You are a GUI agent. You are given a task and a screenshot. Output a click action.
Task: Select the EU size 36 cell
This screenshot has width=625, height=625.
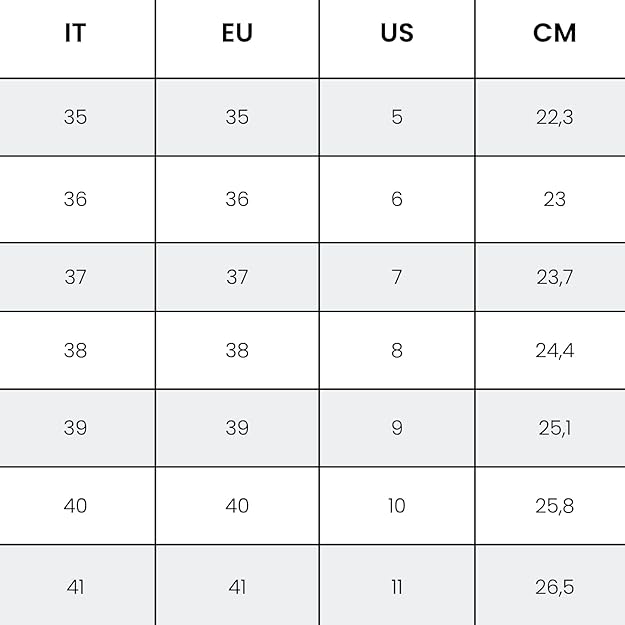pyautogui.click(x=237, y=199)
